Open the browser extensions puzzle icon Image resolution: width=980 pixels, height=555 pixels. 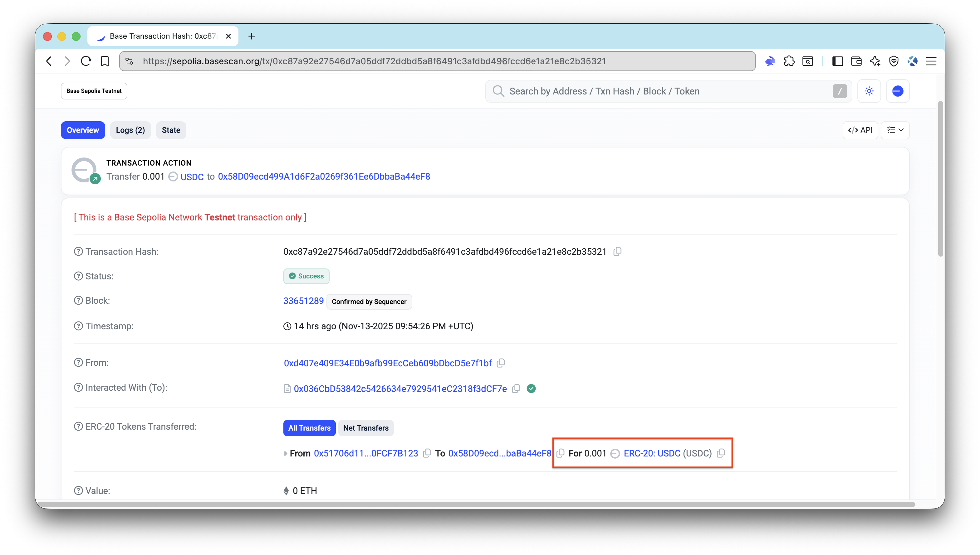coord(789,61)
